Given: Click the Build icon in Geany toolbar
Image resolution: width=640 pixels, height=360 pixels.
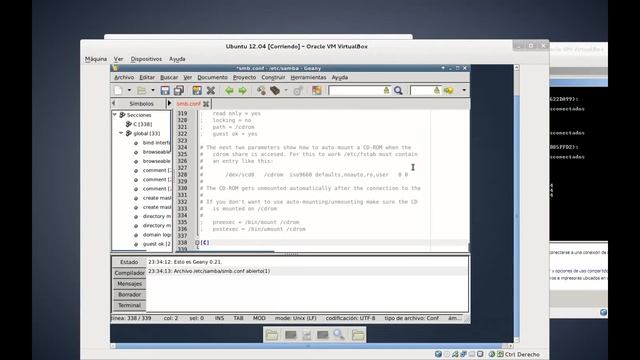Looking at the screenshot, I should pos(275,90).
